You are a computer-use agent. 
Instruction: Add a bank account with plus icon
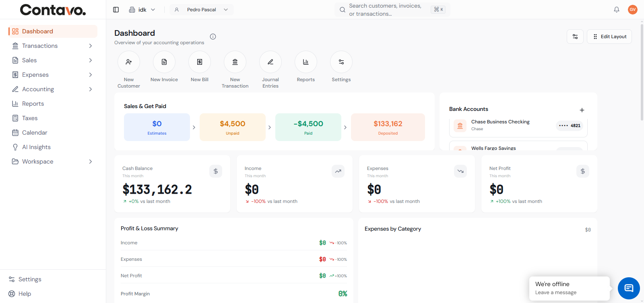click(x=582, y=110)
